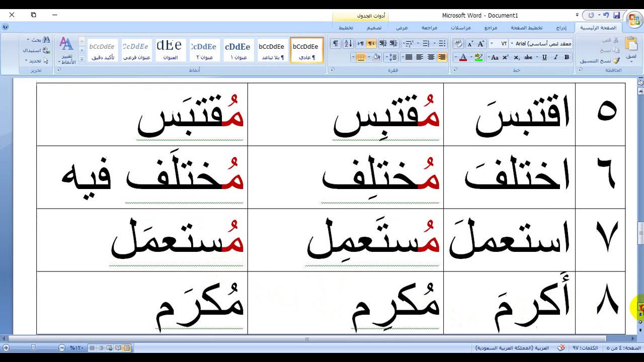Toggle Strikethrough (abc) formatting

[528, 57]
